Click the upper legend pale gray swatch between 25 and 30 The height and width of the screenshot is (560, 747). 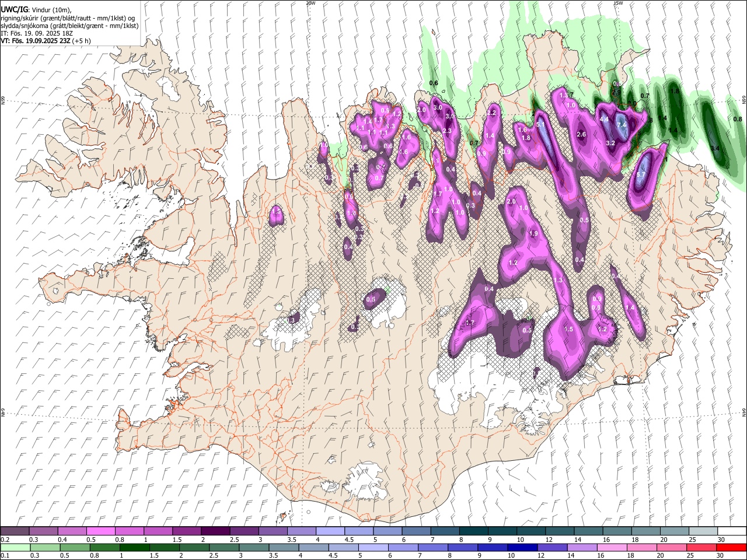pyautogui.click(x=703, y=531)
